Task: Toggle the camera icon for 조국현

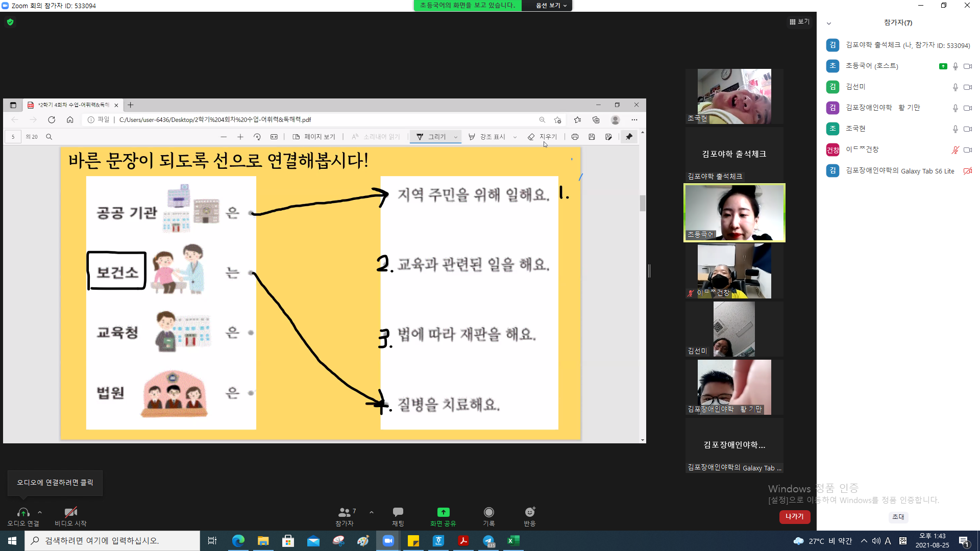Action: [967, 129]
